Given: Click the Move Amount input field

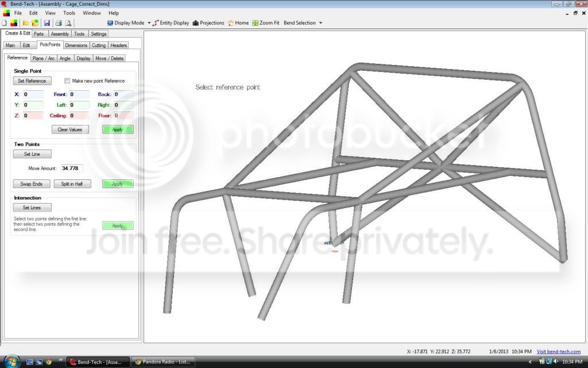Looking at the screenshot, I should [x=72, y=168].
